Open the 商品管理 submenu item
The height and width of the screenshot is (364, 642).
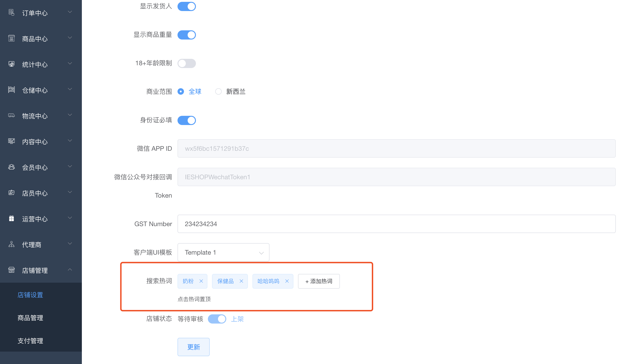(30, 318)
